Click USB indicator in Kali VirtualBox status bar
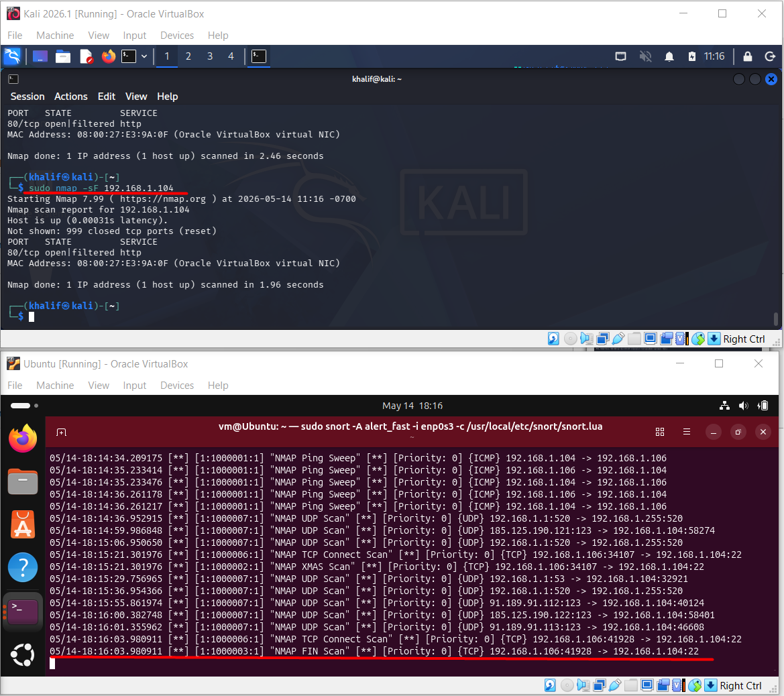This screenshot has height=696, width=784. click(618, 339)
